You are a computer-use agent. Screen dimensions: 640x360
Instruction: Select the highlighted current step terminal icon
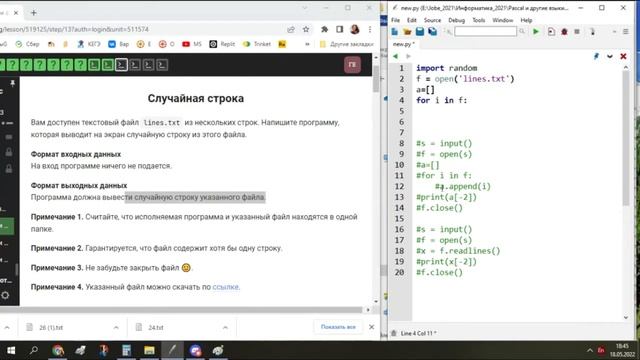(121, 65)
